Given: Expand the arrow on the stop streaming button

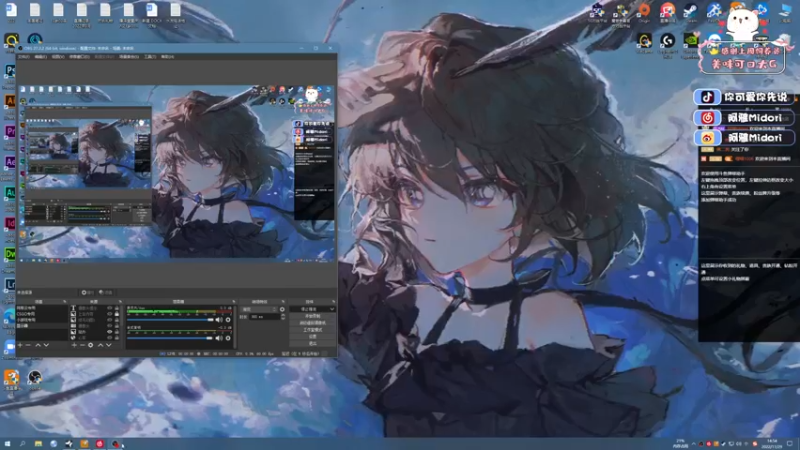Looking at the screenshot, I should click(x=332, y=309).
